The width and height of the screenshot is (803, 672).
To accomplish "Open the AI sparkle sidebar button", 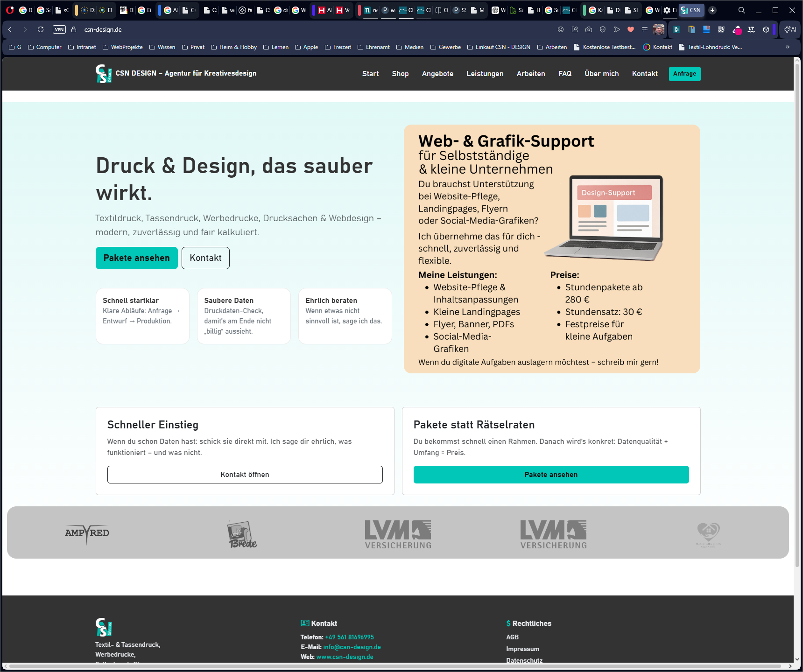I will point(790,29).
